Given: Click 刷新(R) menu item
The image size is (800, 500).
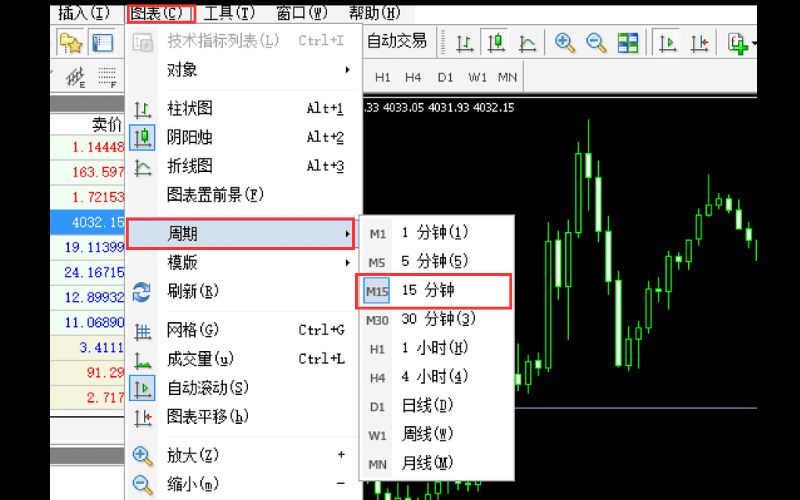Looking at the screenshot, I should tap(243, 291).
